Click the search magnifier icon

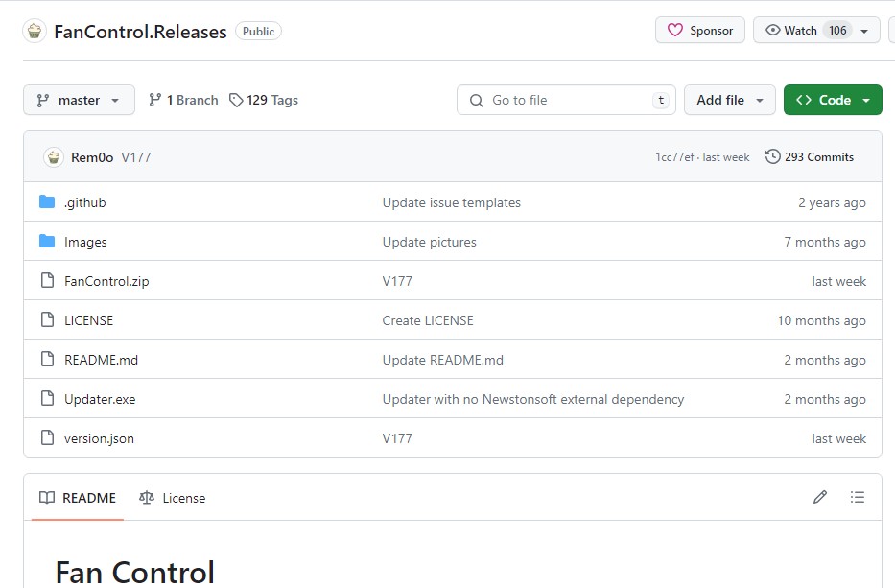coord(476,101)
